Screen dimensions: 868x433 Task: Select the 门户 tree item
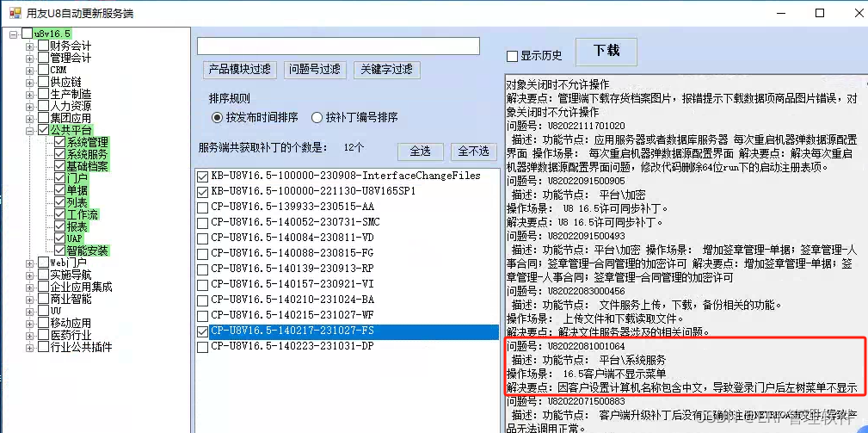point(77,179)
